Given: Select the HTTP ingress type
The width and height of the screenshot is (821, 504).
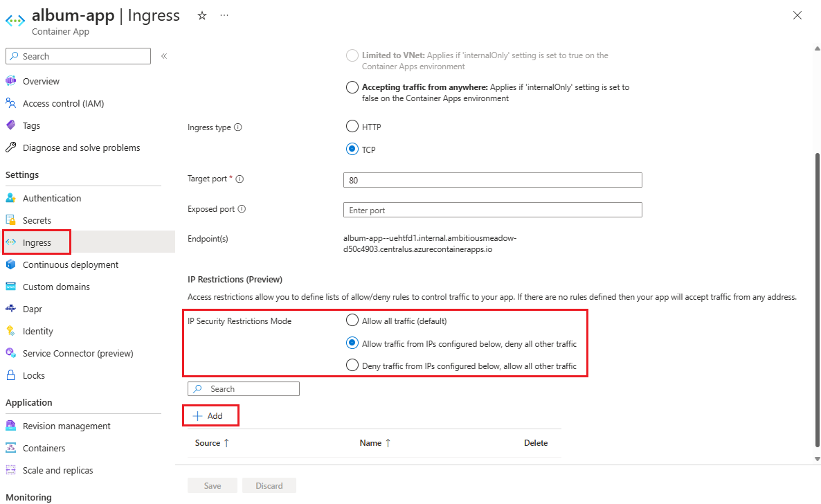Looking at the screenshot, I should (352, 127).
